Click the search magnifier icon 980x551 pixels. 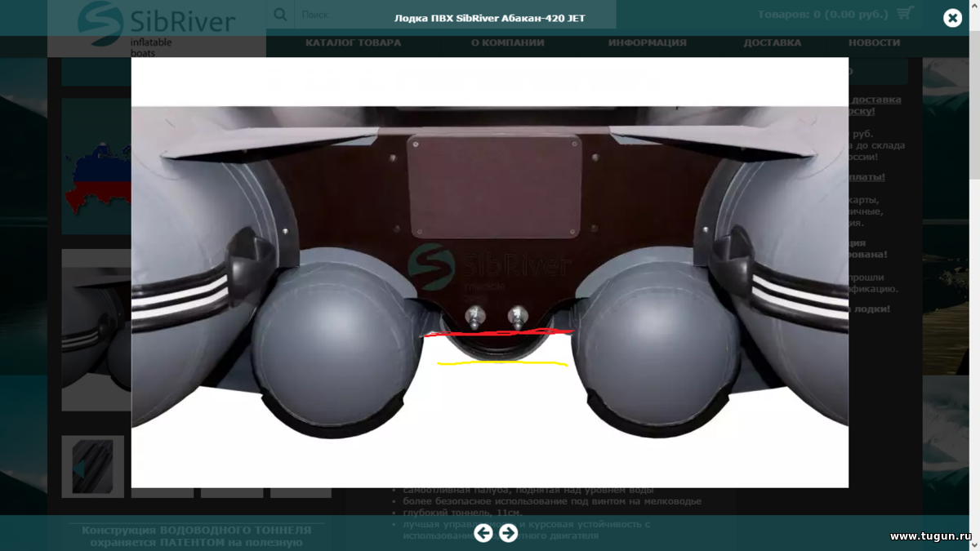point(280,15)
